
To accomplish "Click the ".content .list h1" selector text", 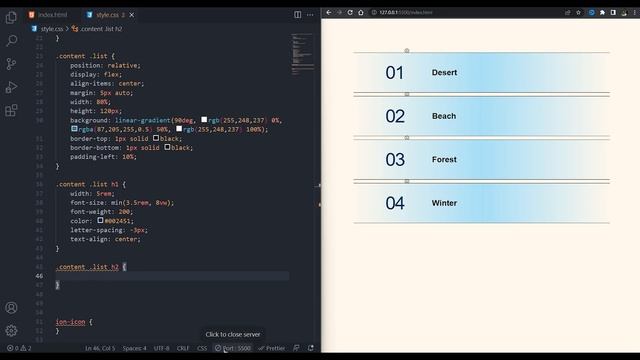I will pyautogui.click(x=87, y=184).
